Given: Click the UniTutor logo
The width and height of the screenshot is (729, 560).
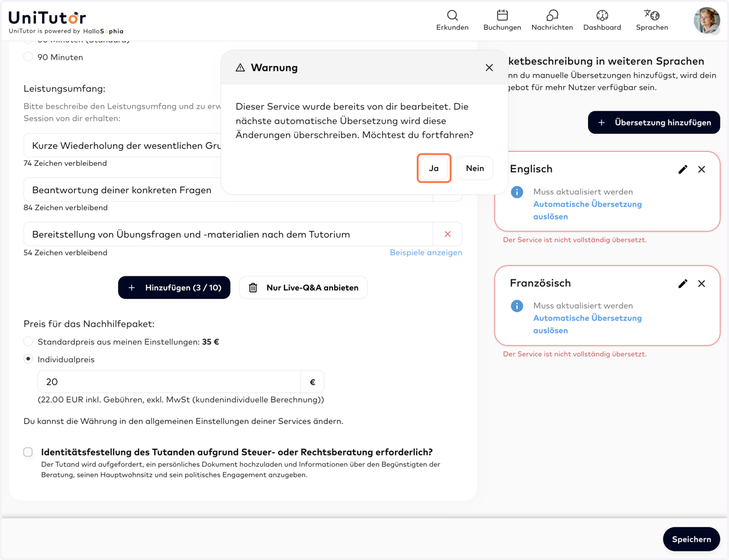Looking at the screenshot, I should coord(47,18).
